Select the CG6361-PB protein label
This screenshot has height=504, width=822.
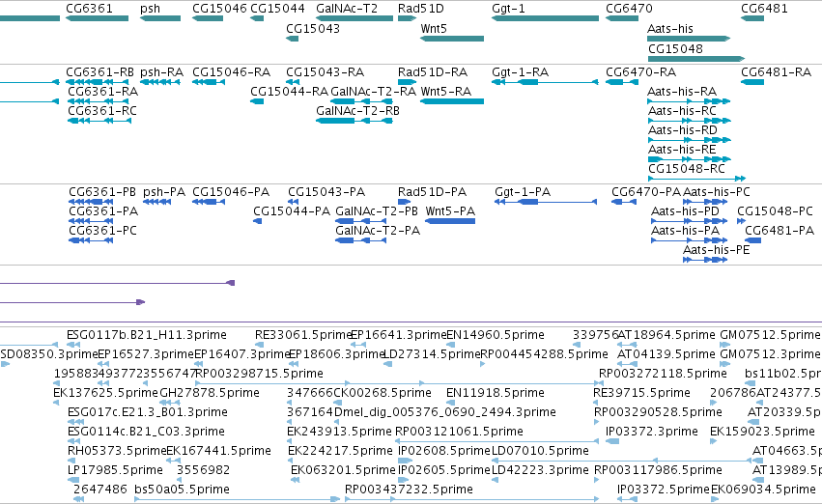[x=102, y=192]
